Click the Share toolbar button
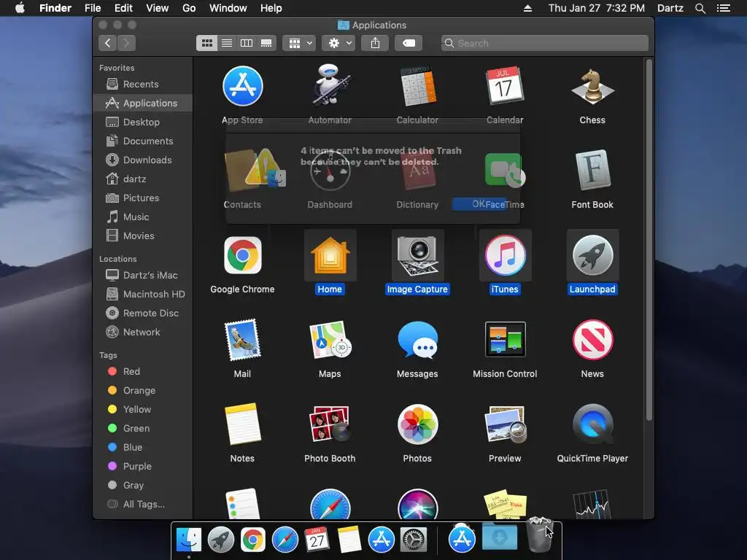 click(376, 43)
